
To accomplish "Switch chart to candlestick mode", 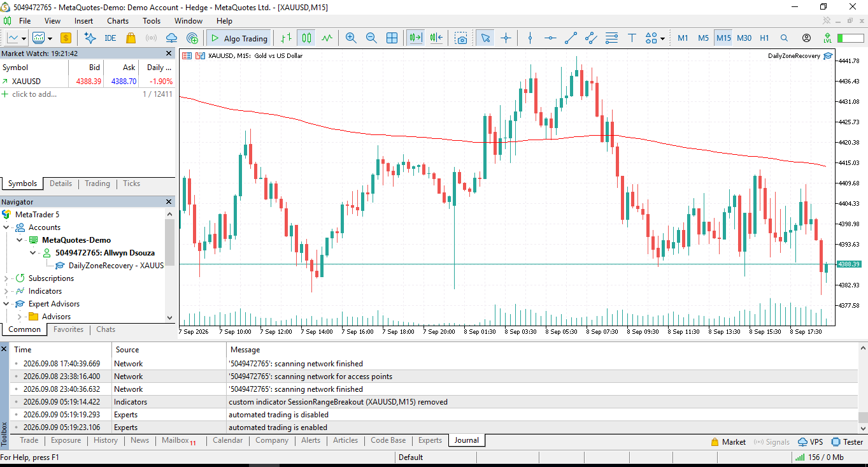I will point(307,38).
